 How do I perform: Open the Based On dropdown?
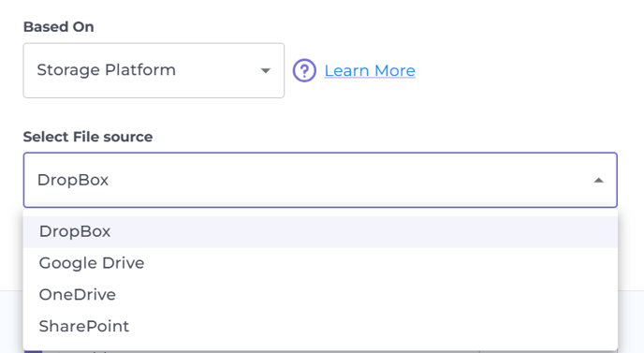click(x=154, y=70)
